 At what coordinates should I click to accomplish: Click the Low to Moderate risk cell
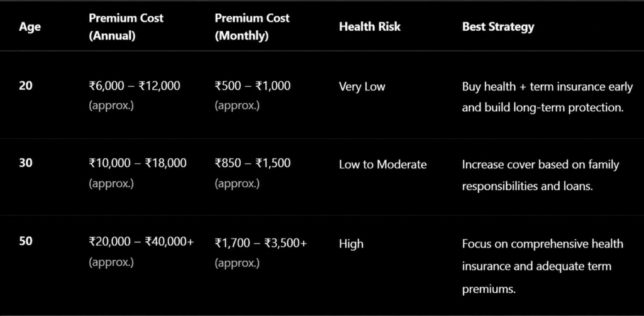(383, 165)
